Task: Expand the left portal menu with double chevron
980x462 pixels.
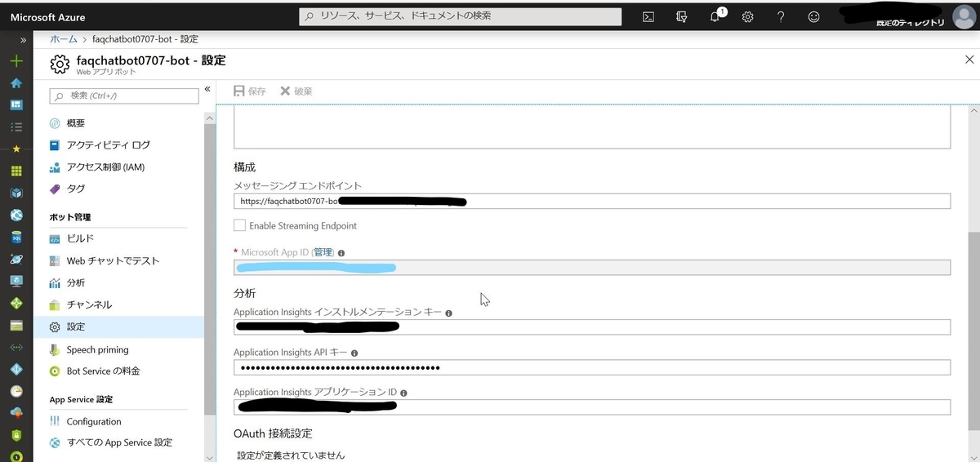Action: pos(23,39)
